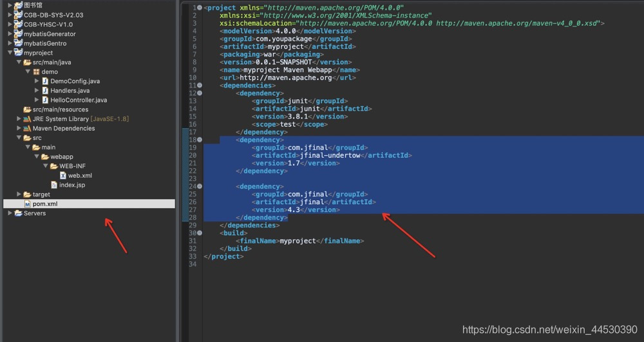This screenshot has width=644, height=342.
Task: Fold the jfinal dependency at line 24
Action: click(200, 186)
